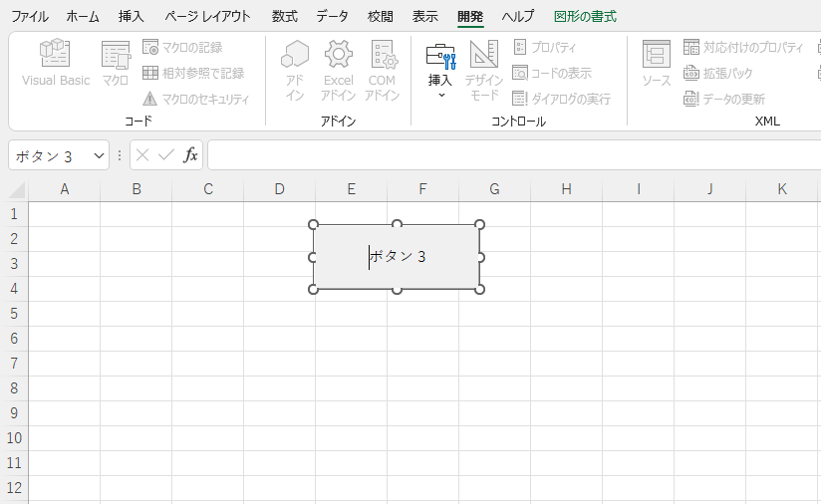Screen dimensions: 821x504
Task: Open the 表示 tab
Action: pyautogui.click(x=424, y=16)
